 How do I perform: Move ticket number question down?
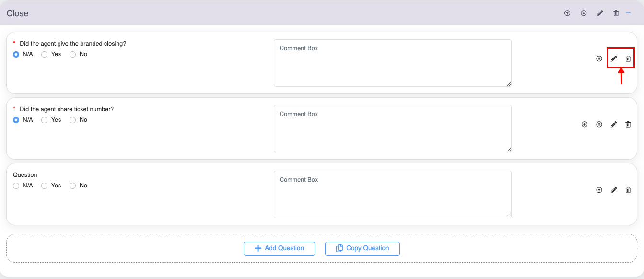coord(585,124)
